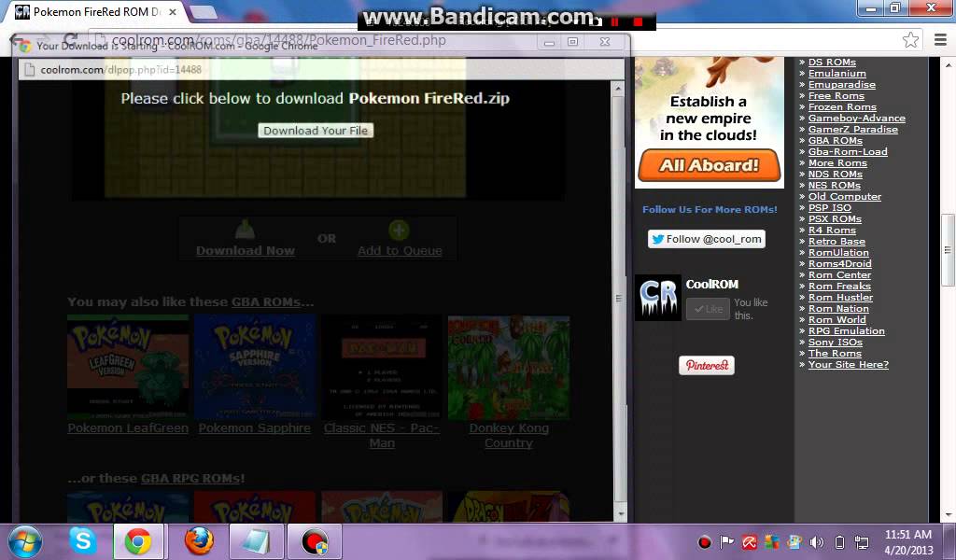The width and height of the screenshot is (956, 560).
Task: Click the Start menu orb
Action: click(x=25, y=541)
